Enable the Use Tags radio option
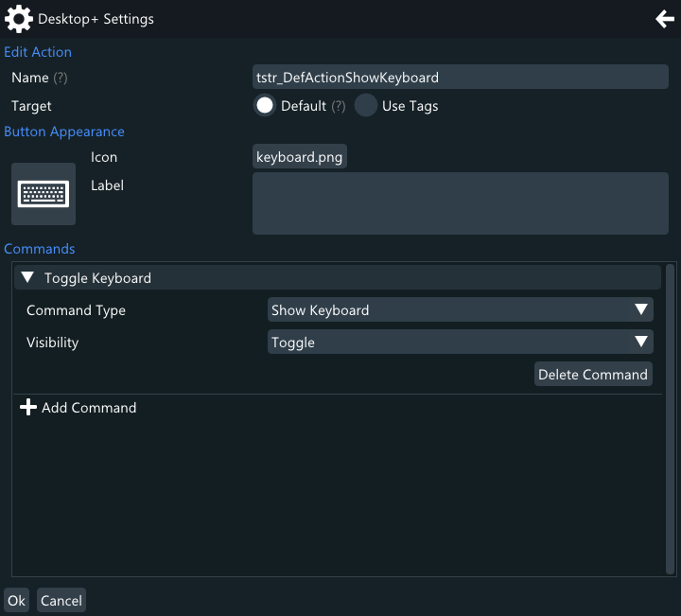The image size is (681, 616). click(x=366, y=106)
